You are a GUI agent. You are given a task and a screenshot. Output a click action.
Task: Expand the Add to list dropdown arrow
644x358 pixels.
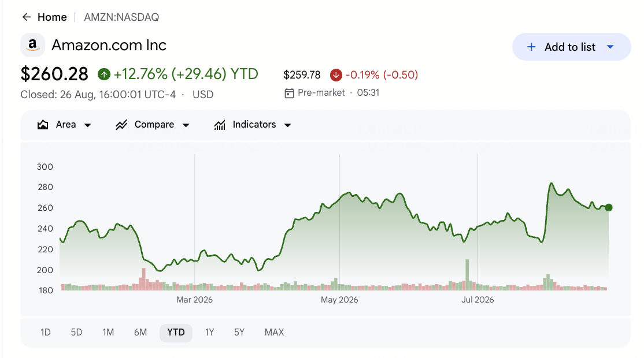point(610,47)
